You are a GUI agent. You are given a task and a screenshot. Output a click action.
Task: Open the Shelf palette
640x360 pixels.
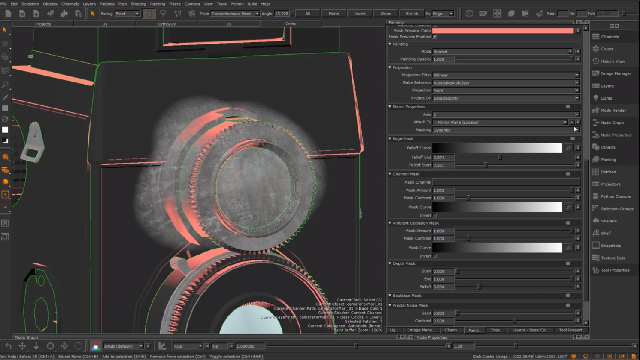point(602,233)
